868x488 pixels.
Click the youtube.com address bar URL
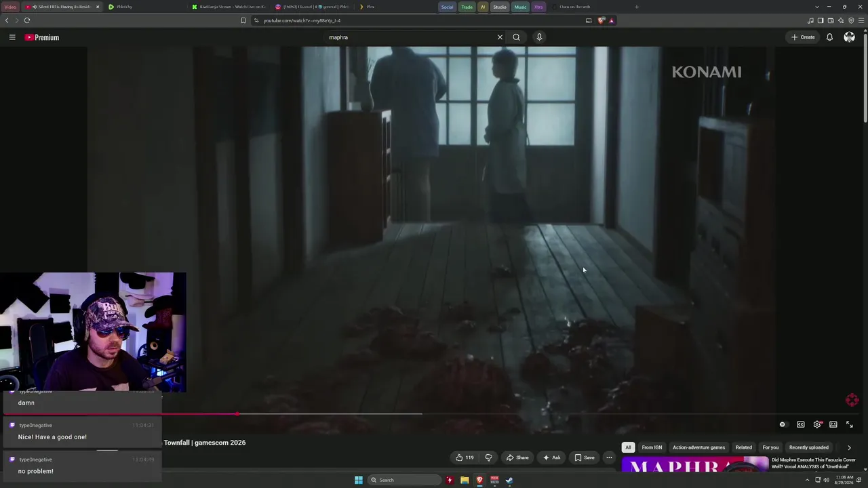click(x=302, y=20)
